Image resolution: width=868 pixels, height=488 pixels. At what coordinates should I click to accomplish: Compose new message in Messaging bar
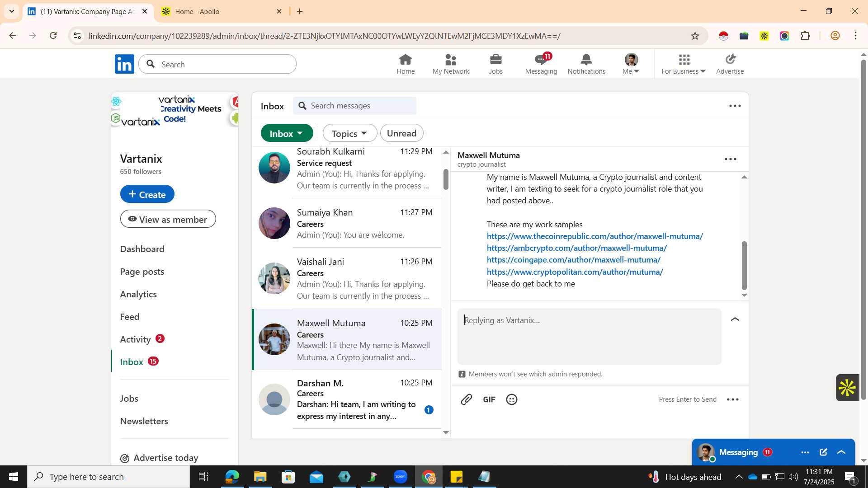pyautogui.click(x=823, y=452)
